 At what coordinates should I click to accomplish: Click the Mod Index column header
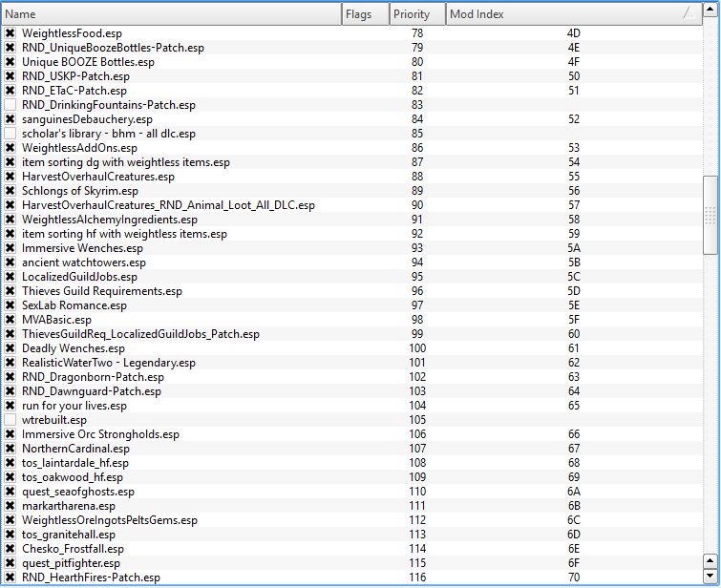pos(563,14)
